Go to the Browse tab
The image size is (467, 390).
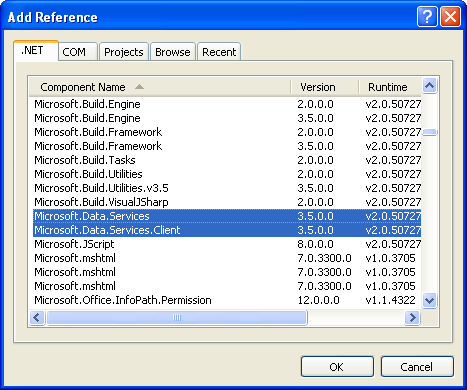(x=173, y=52)
